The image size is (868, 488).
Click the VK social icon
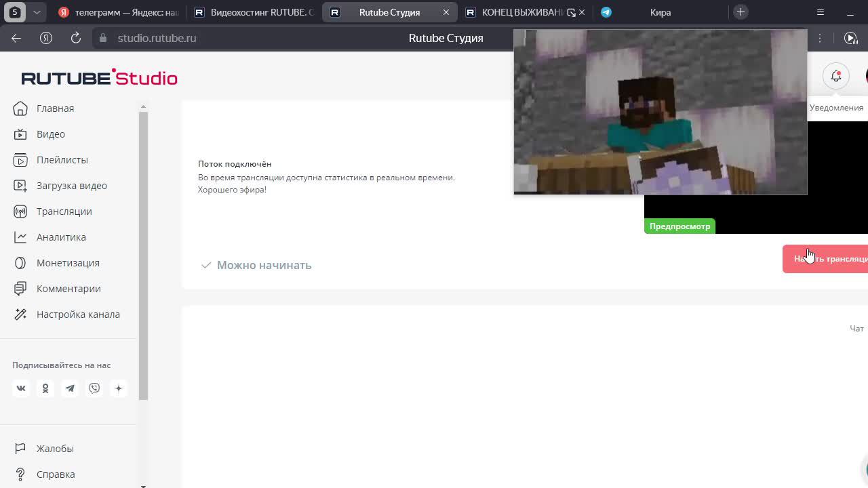pyautogui.click(x=21, y=388)
